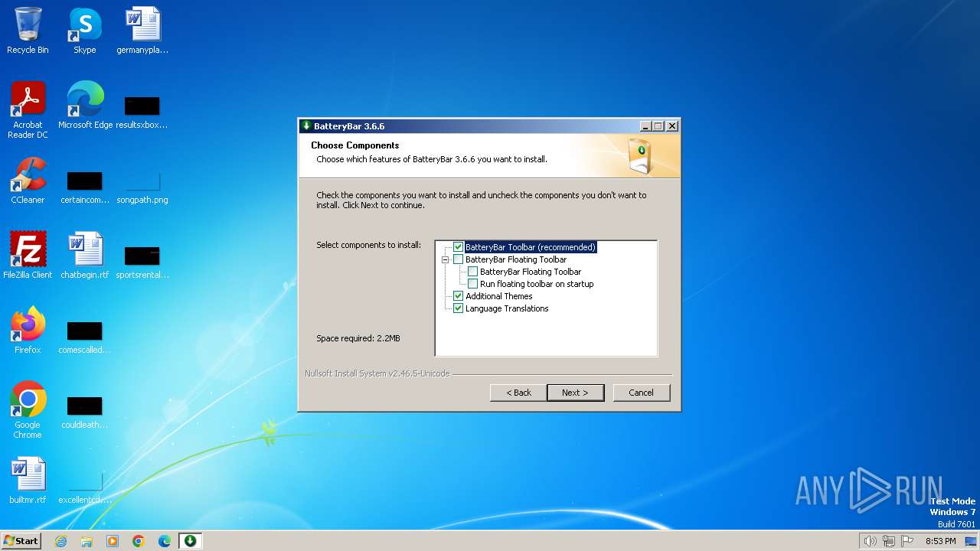
Task: Click the clock showing 8:53 PM
Action: (940, 541)
